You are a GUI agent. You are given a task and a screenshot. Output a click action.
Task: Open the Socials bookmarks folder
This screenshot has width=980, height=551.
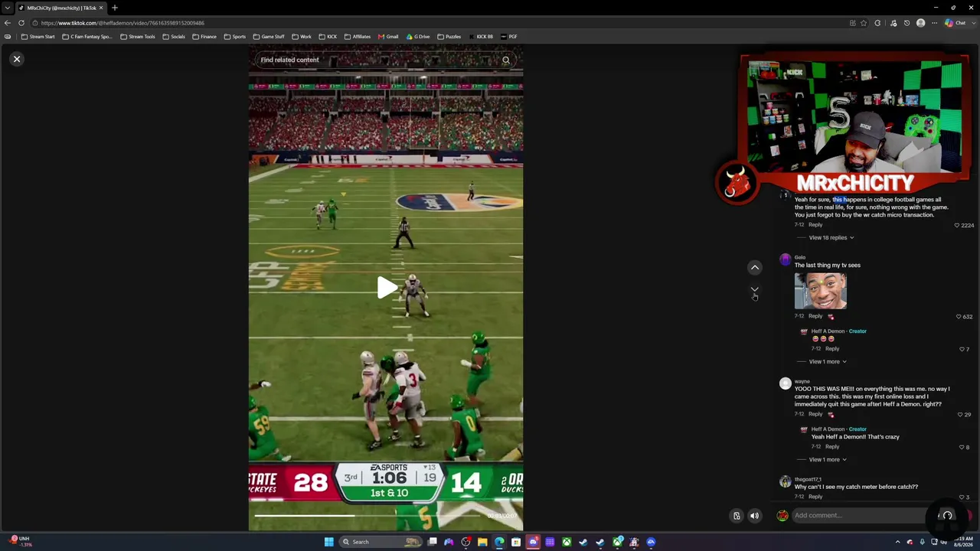(174, 37)
